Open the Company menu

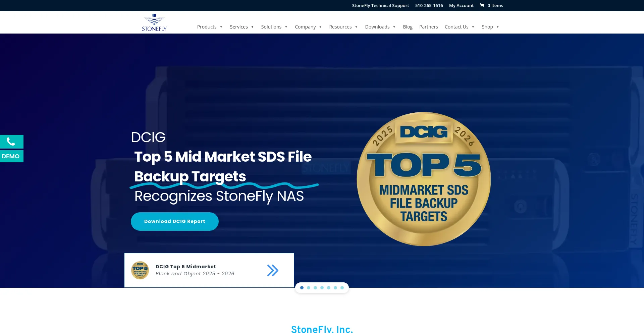tap(305, 27)
